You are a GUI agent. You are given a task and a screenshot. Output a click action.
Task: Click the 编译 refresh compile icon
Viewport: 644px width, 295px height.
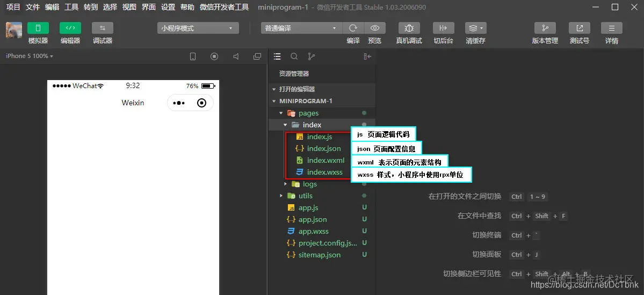coord(353,28)
